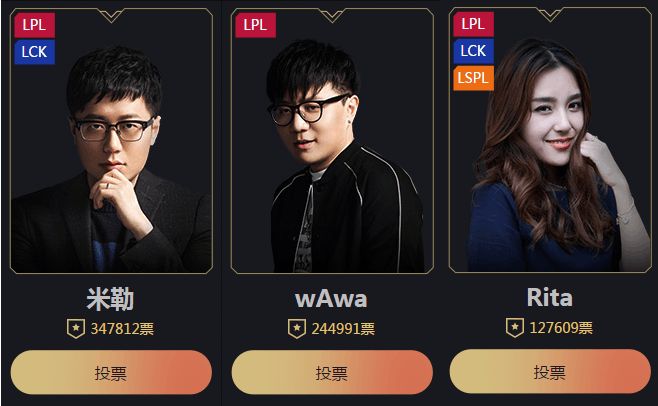Expand the chevron atop Rita's card
The width and height of the screenshot is (658, 406).
click(550, 15)
